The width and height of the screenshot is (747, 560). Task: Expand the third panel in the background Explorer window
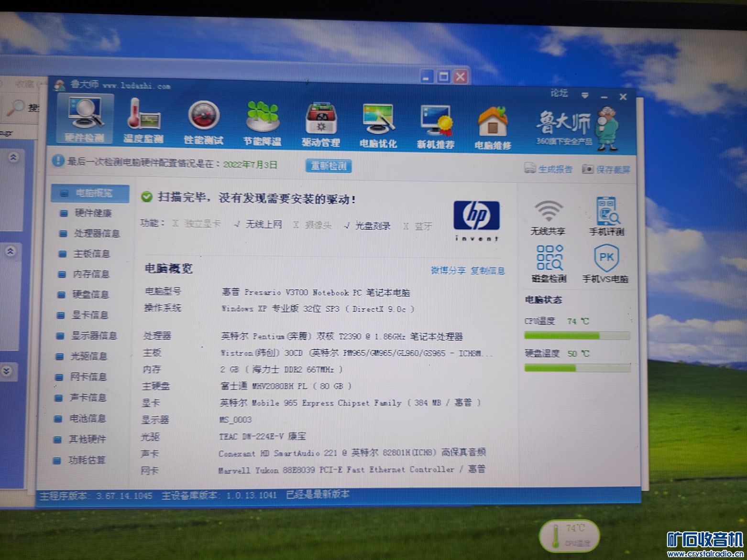coord(7,371)
